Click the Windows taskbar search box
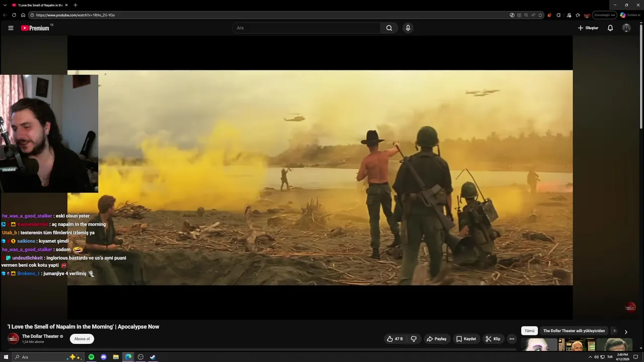 click(48, 357)
